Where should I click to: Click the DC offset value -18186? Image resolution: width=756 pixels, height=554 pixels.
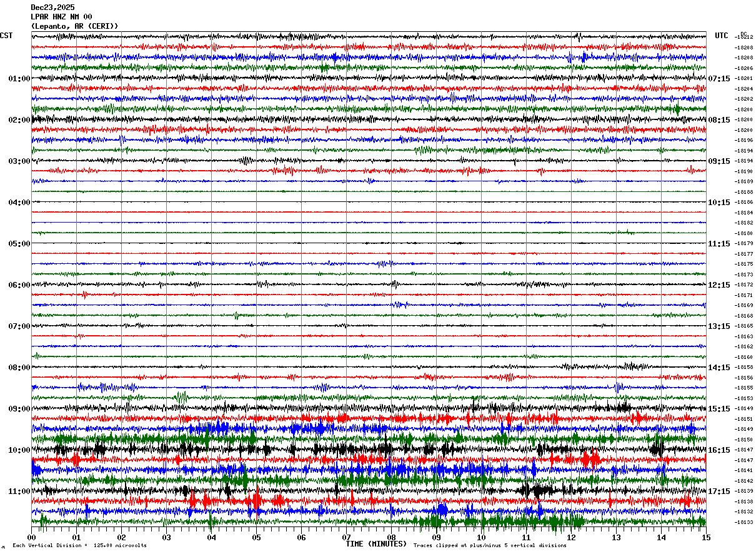click(x=744, y=203)
